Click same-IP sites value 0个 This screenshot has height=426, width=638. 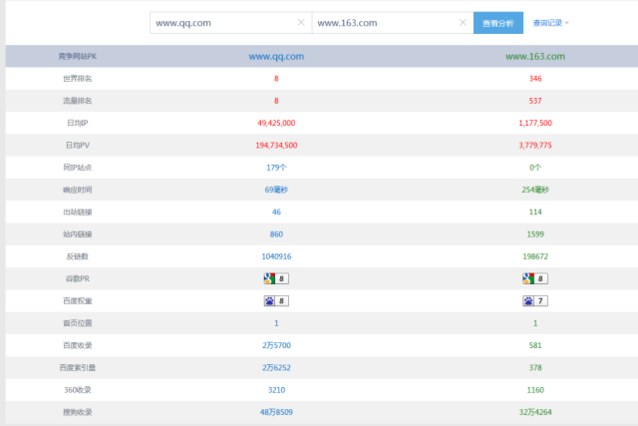[535, 167]
